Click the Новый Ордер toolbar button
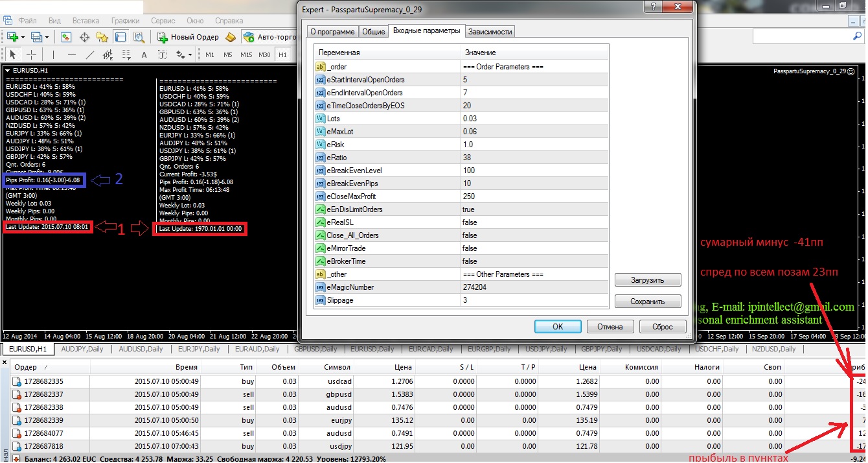The width and height of the screenshot is (868, 463). pyautogui.click(x=189, y=37)
